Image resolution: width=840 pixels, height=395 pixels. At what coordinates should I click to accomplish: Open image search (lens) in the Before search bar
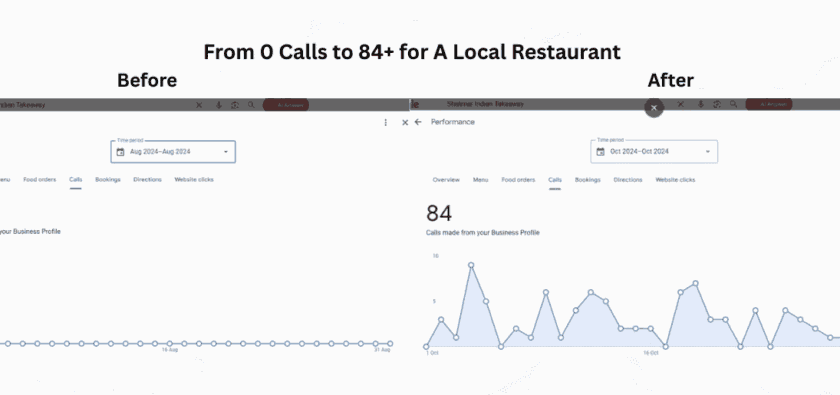235,105
